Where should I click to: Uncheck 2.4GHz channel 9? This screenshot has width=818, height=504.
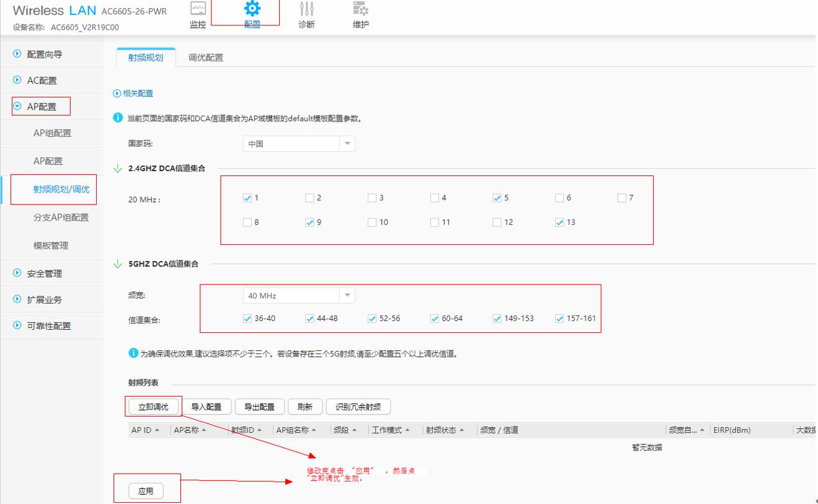tap(309, 222)
